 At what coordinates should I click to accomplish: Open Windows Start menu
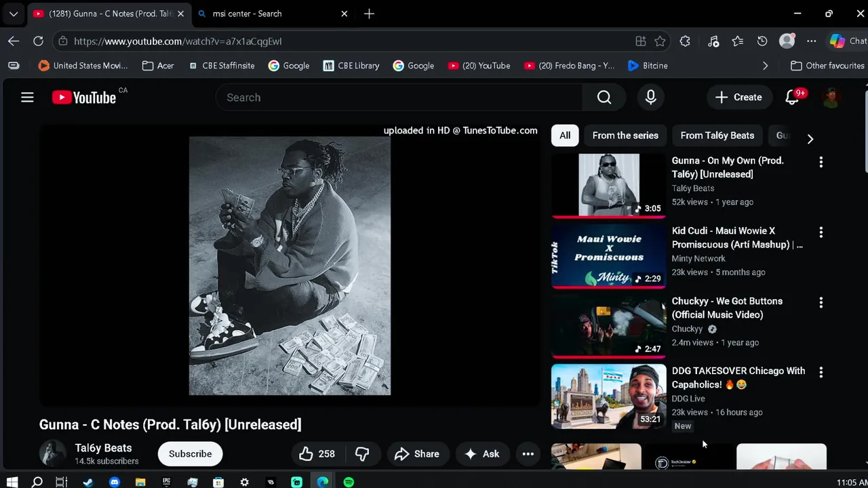pos(12,482)
